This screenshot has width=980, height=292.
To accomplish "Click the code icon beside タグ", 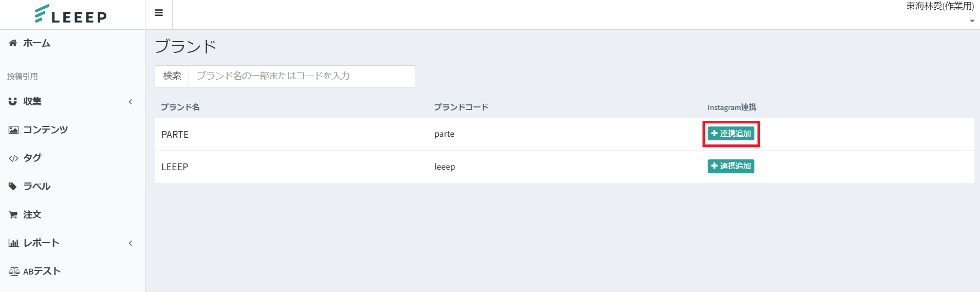I will [x=13, y=158].
